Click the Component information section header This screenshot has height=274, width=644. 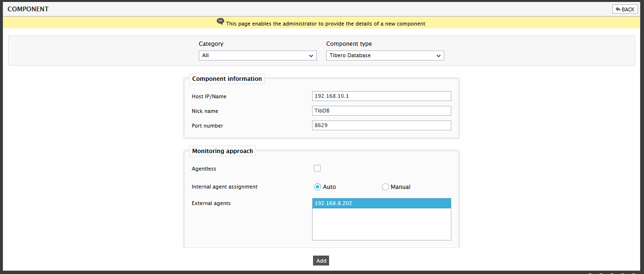[227, 79]
